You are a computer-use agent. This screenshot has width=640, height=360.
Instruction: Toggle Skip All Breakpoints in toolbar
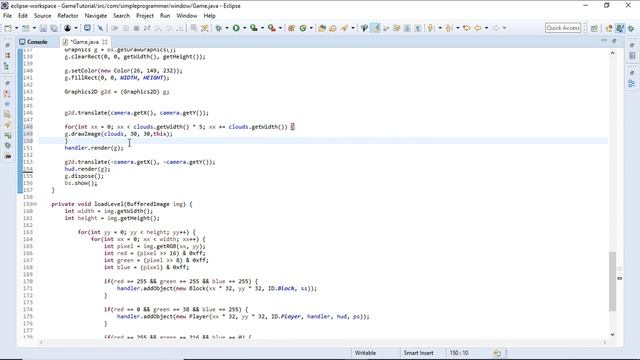[x=100, y=28]
